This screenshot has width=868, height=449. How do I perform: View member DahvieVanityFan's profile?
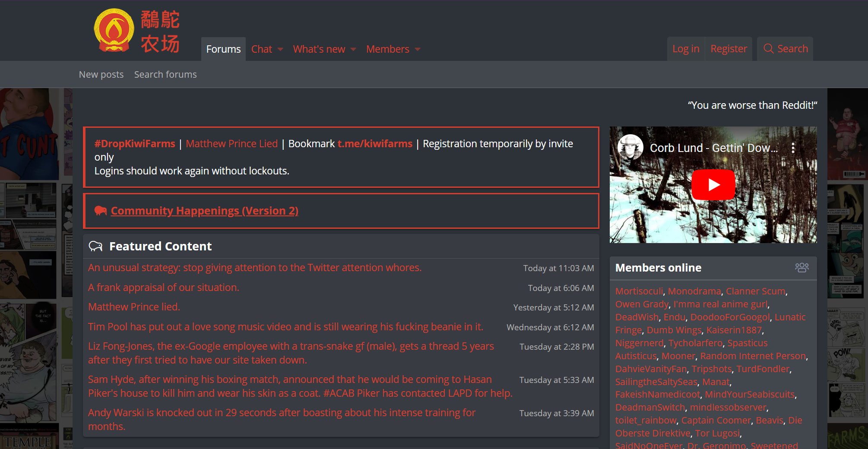tap(651, 369)
